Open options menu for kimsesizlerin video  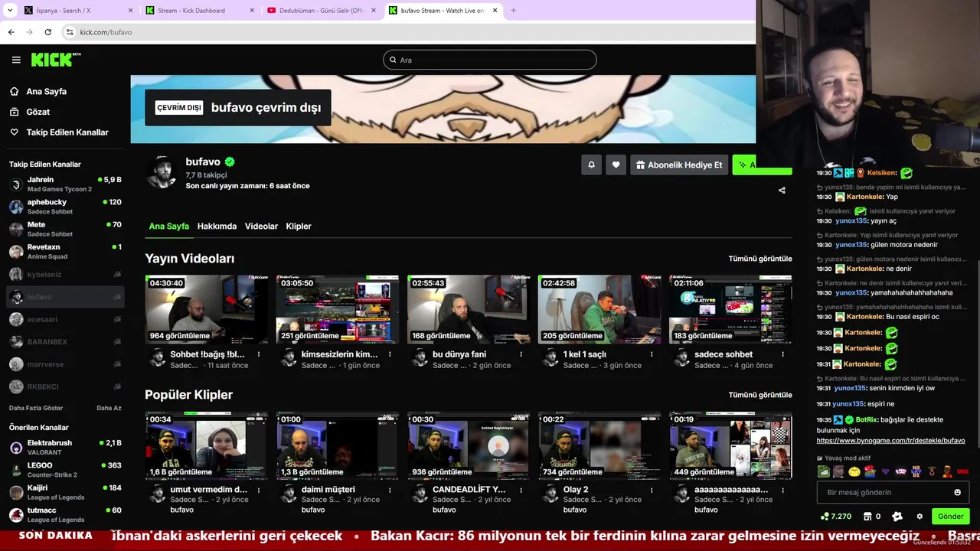390,354
